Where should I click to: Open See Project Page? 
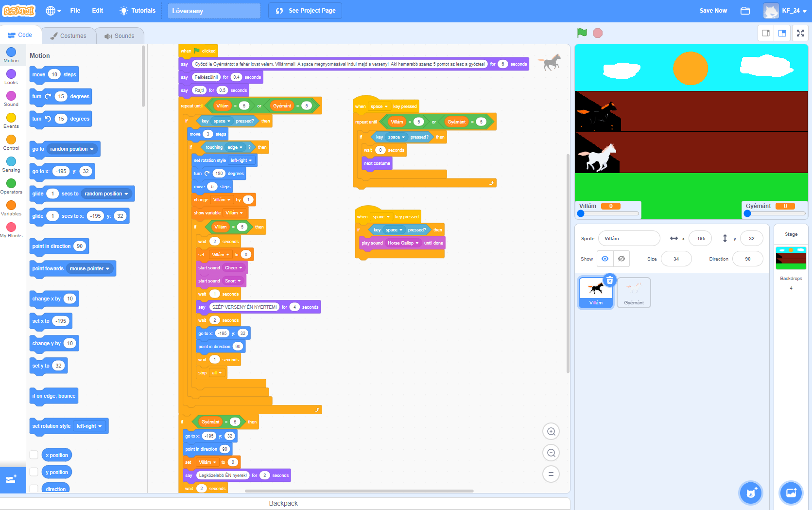click(x=305, y=10)
